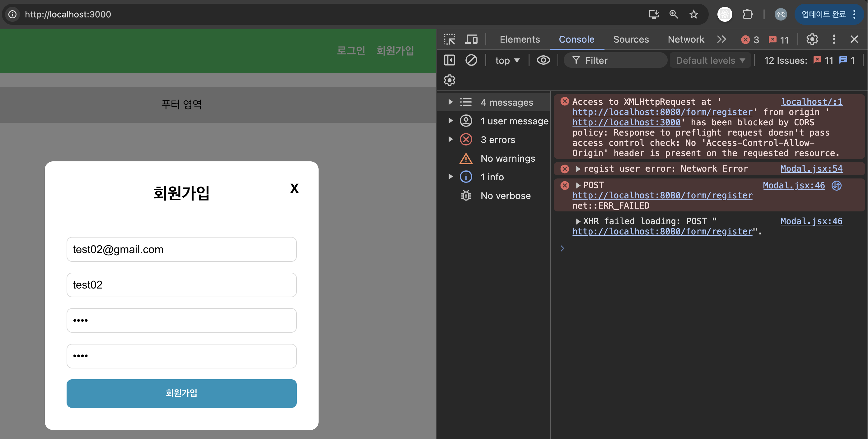Click the page zoom magnifier icon

tap(673, 14)
